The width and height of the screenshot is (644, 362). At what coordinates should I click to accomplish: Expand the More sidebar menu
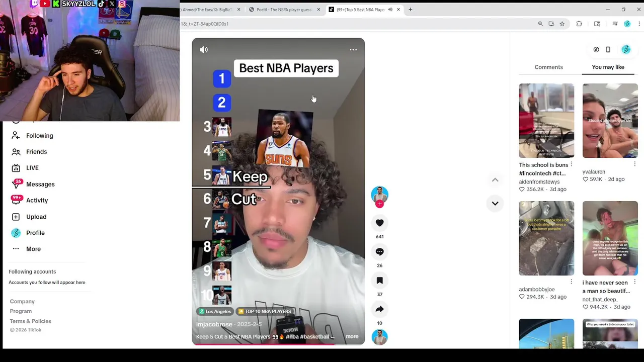[33, 249]
